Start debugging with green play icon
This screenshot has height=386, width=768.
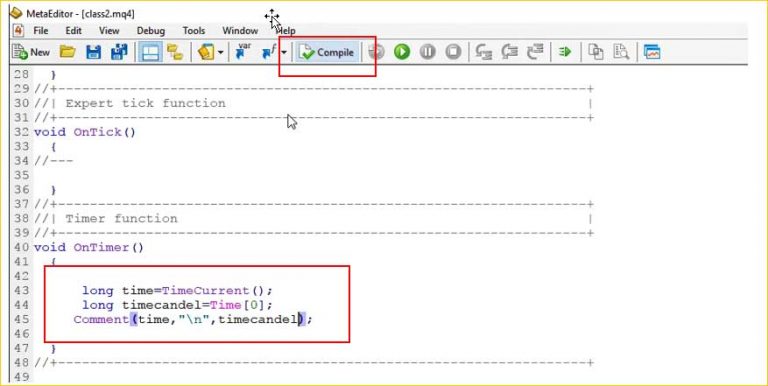(x=402, y=52)
